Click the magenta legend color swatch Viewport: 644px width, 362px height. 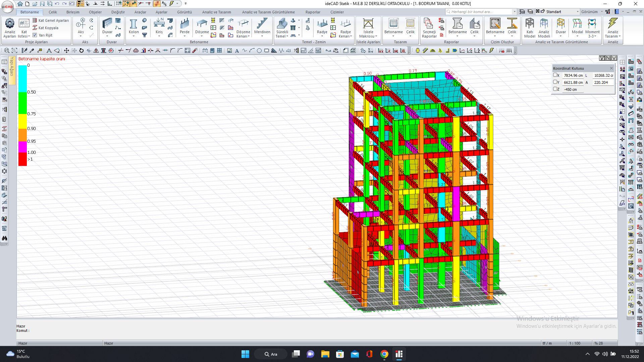pos(22,147)
